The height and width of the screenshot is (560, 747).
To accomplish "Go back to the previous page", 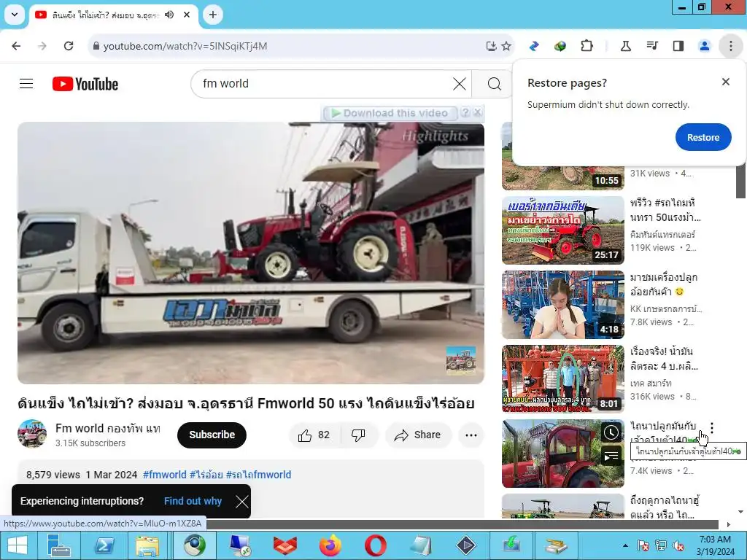I will [x=16, y=46].
